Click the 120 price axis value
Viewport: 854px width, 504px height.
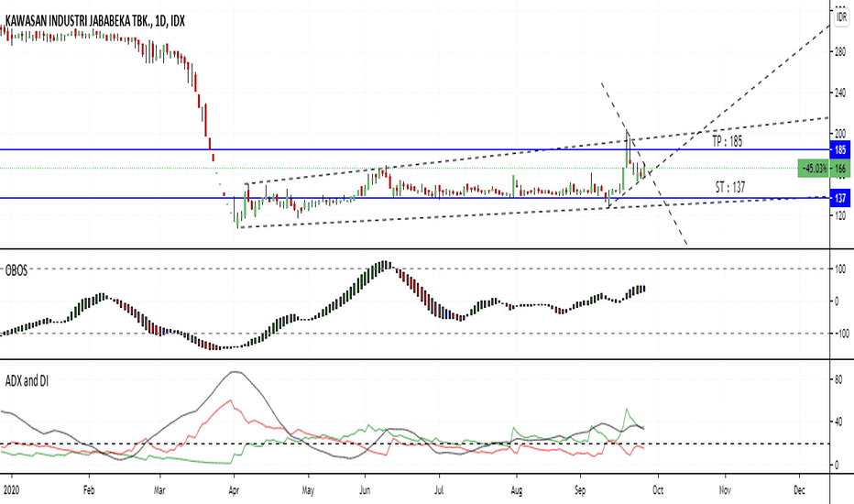click(x=840, y=215)
